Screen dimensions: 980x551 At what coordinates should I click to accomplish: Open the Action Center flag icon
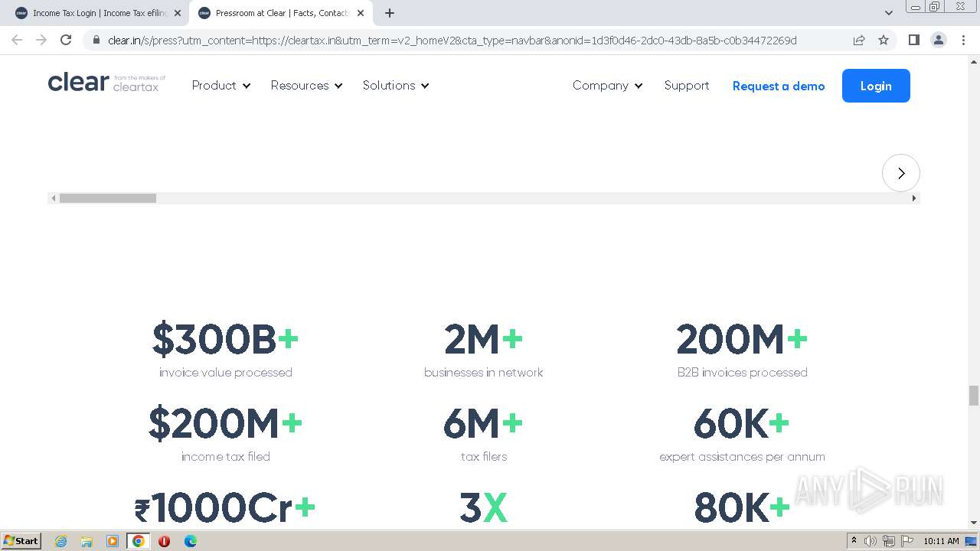click(x=907, y=541)
